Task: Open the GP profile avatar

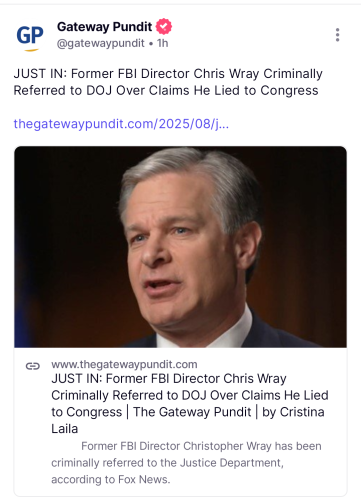Action: (x=30, y=37)
